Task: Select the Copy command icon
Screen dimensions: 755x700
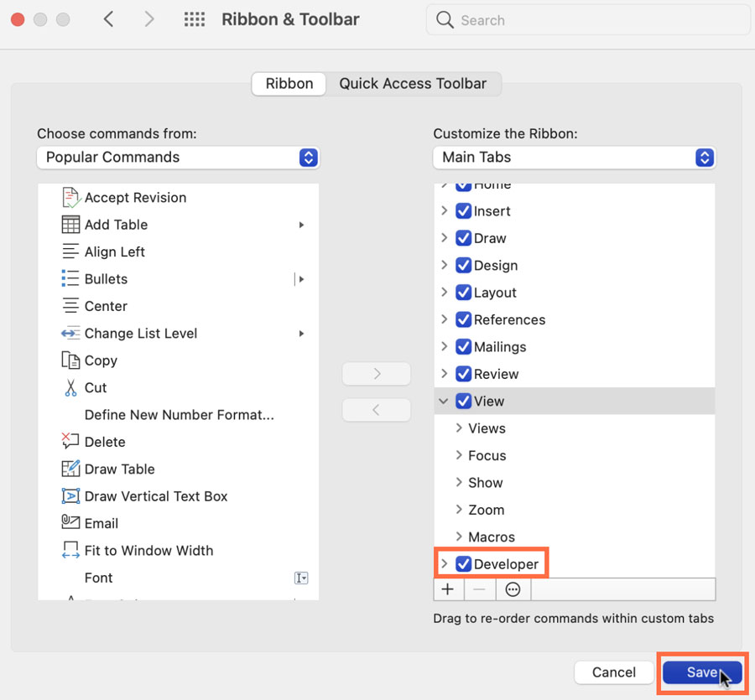Action: pyautogui.click(x=71, y=360)
